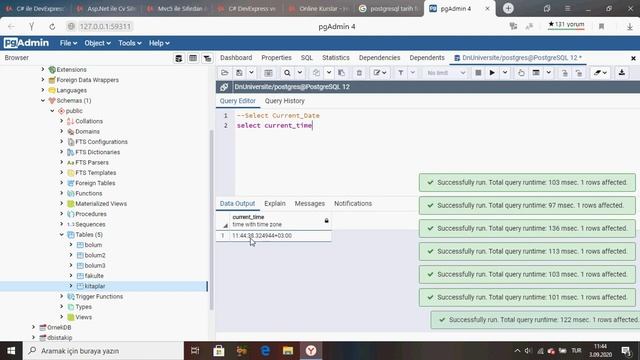The image size is (640, 360).
Task: Open the Copy options dropdown arrow
Action: [329, 73]
